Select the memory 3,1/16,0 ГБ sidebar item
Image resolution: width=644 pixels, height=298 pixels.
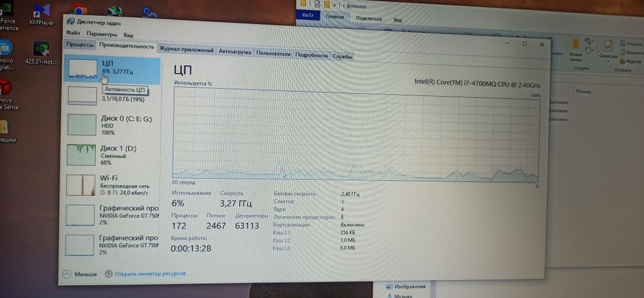coord(113,95)
